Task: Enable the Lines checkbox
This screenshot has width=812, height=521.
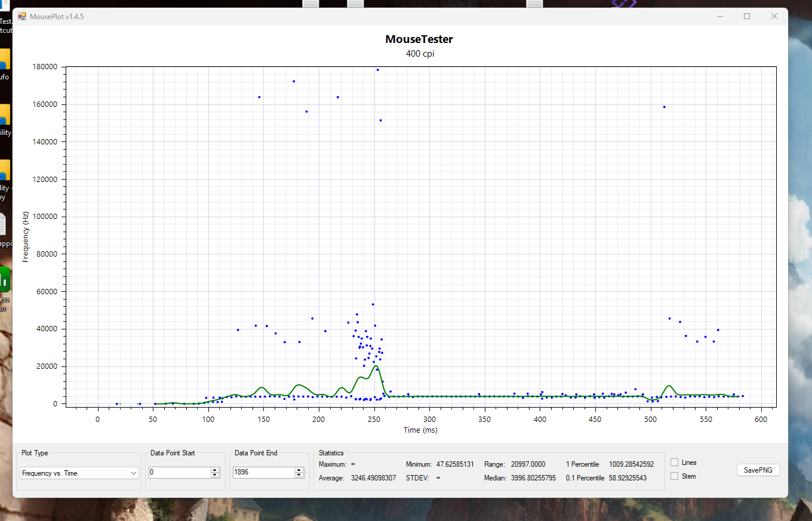Action: tap(674, 463)
